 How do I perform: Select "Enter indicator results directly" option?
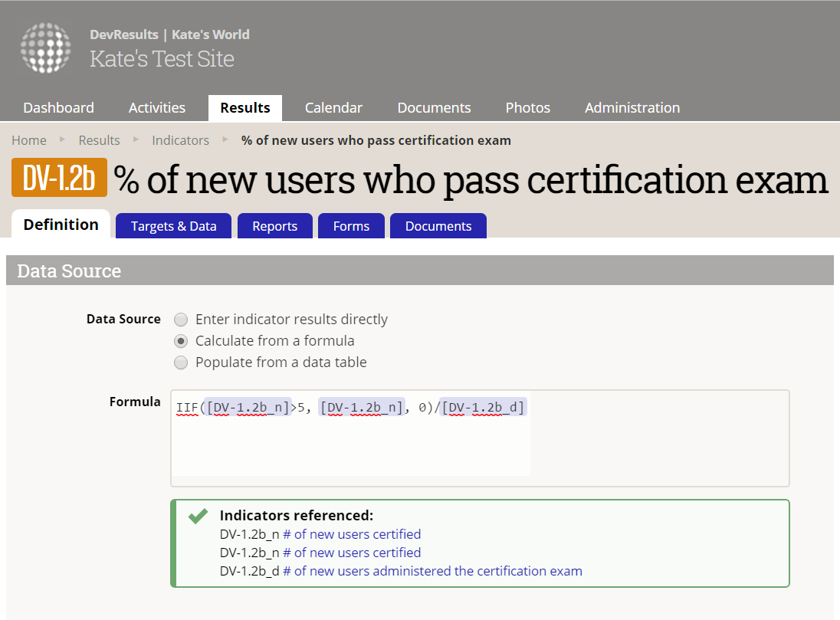[x=181, y=320]
